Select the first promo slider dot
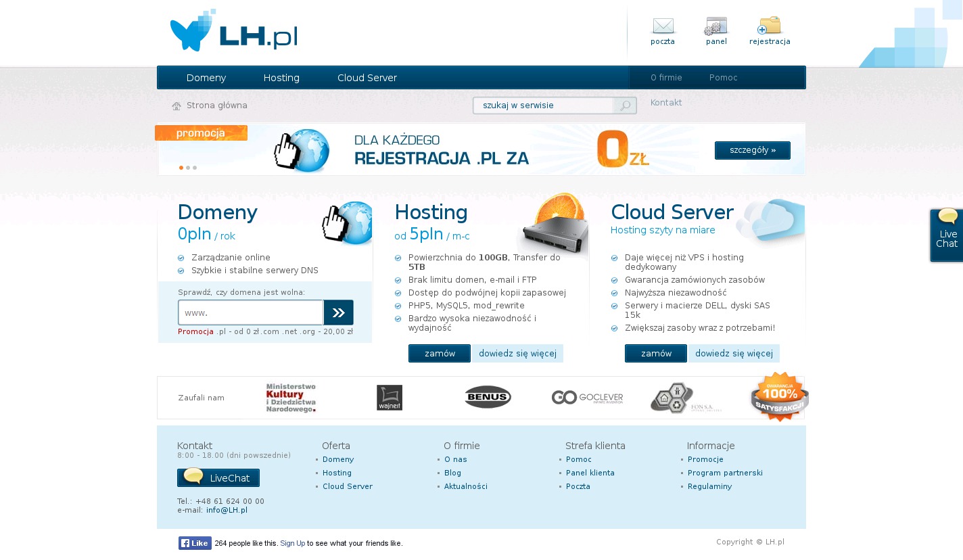The height and width of the screenshot is (560, 963). [x=181, y=168]
